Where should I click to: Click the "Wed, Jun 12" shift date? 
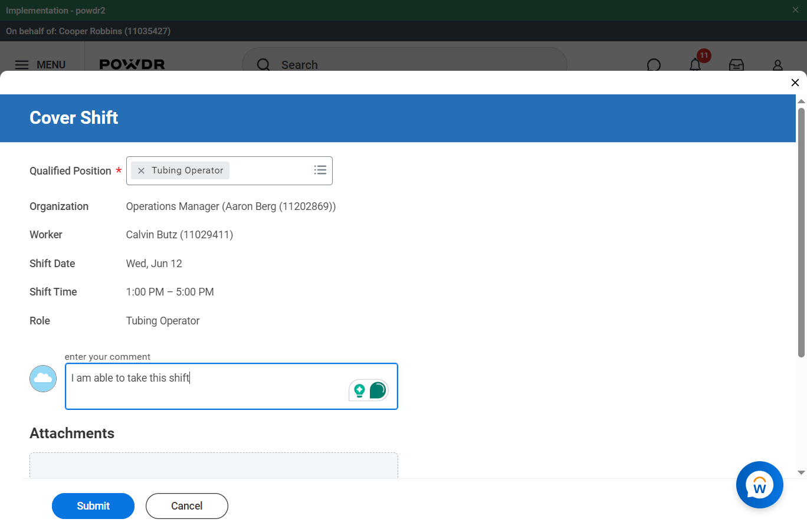click(x=154, y=264)
